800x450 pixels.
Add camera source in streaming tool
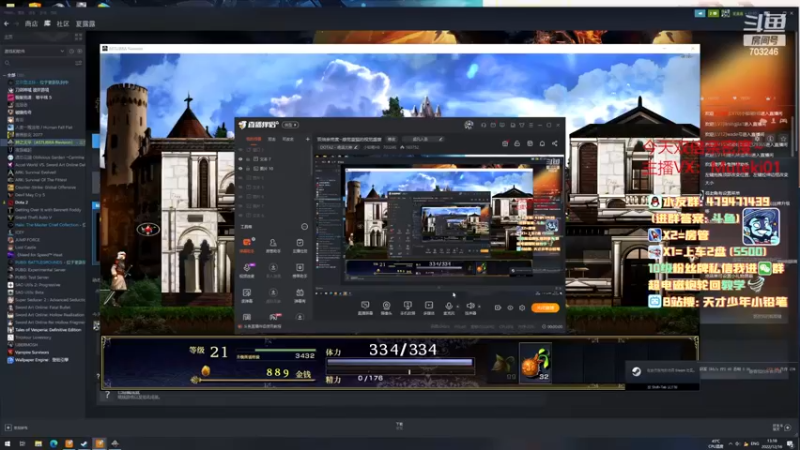tap(386, 307)
